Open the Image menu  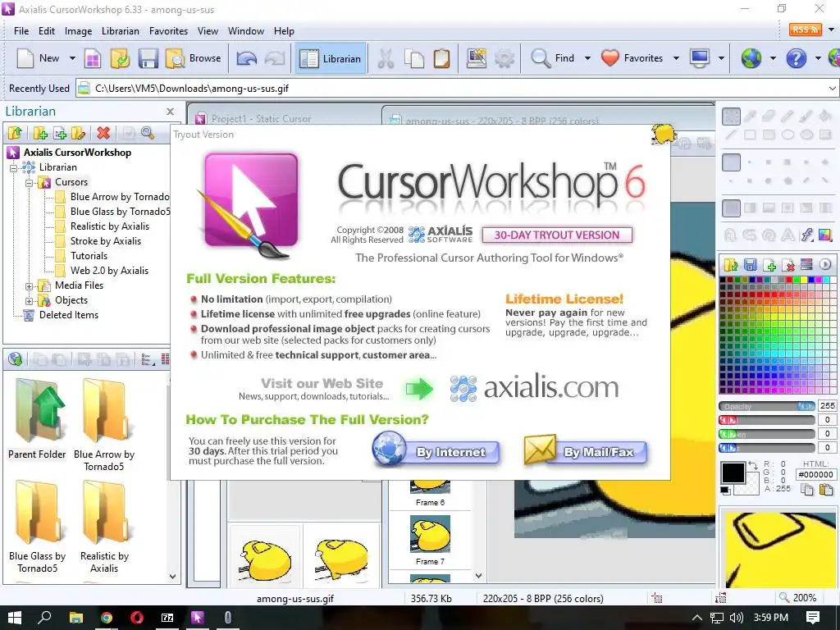point(78,31)
